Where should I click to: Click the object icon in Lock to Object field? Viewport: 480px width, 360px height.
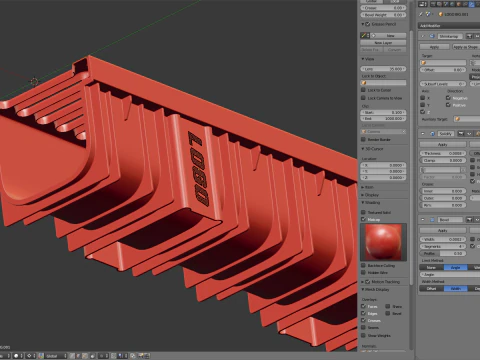[x=364, y=83]
